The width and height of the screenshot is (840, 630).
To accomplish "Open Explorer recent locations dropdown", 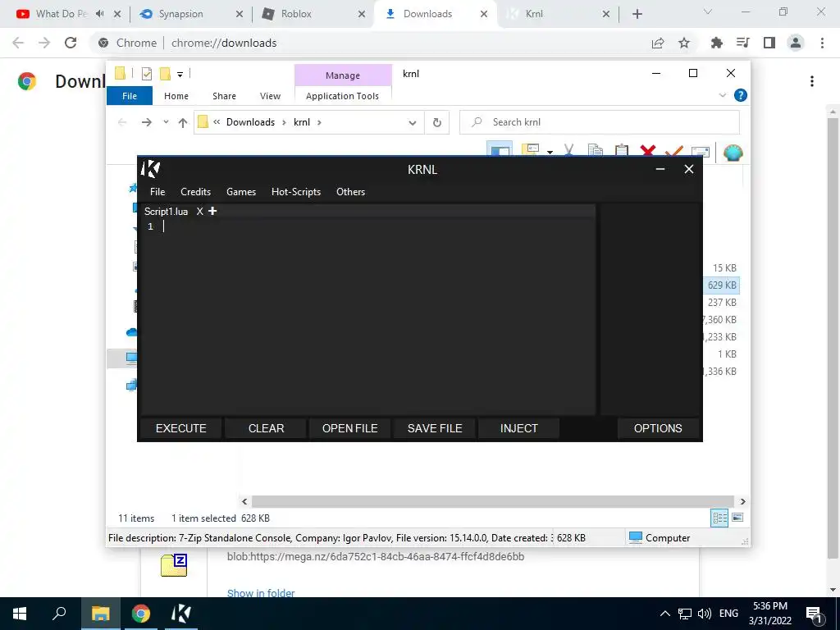I will [x=166, y=122].
